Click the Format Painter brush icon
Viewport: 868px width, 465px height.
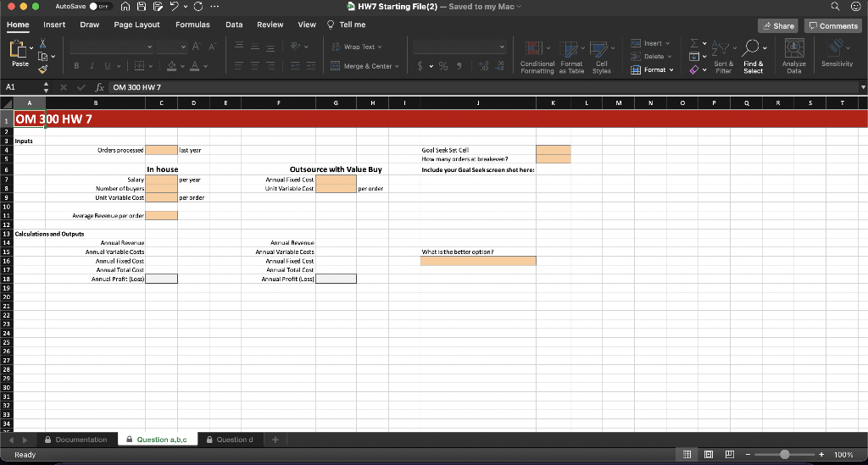(x=42, y=69)
